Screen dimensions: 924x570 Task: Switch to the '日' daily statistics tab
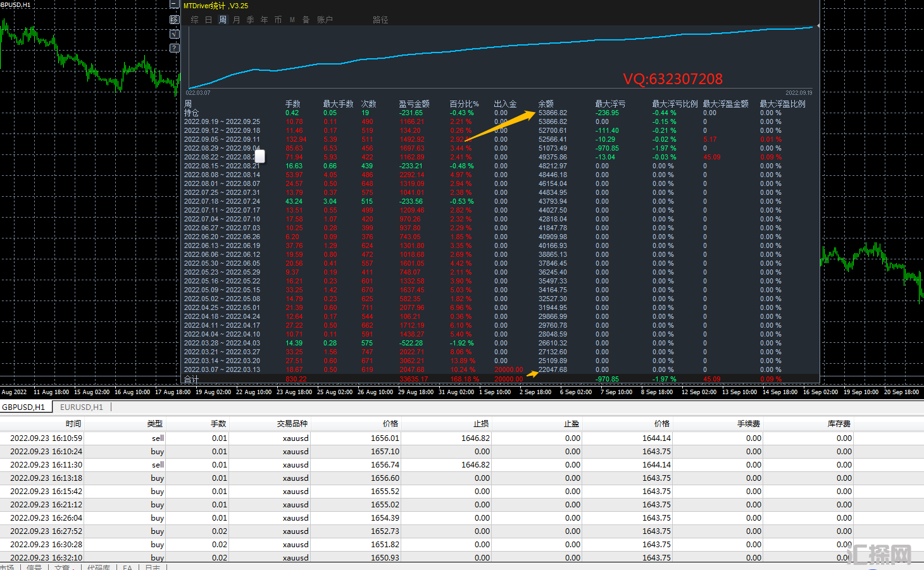(209, 20)
